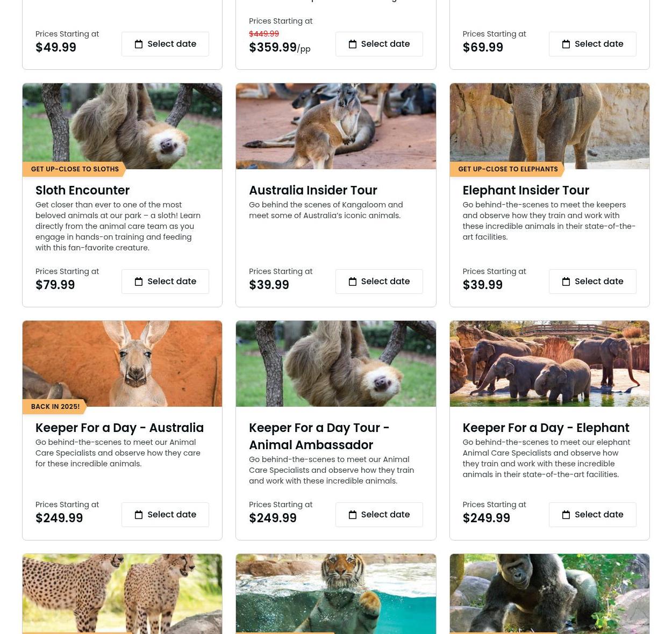
Task: Click calendar icon on the $49.99 card
Action: [139, 44]
